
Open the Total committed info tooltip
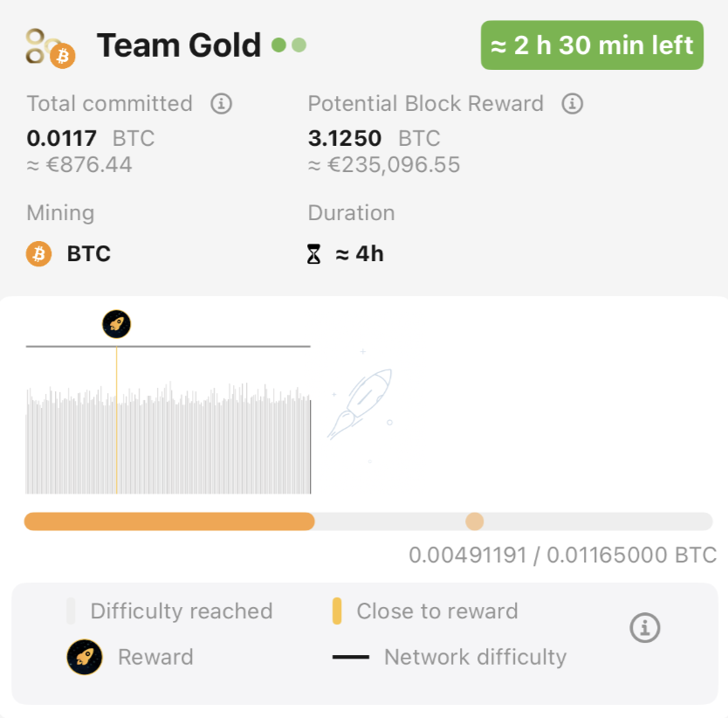(221, 104)
